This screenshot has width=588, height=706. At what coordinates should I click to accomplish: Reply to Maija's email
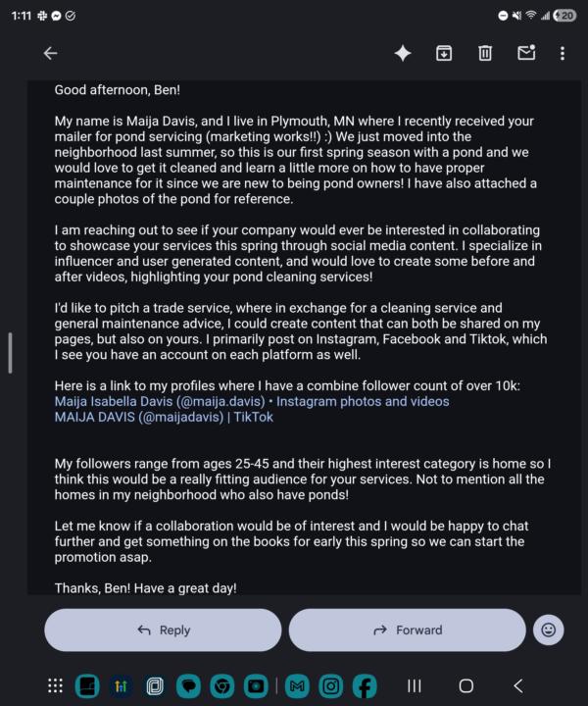[163, 630]
